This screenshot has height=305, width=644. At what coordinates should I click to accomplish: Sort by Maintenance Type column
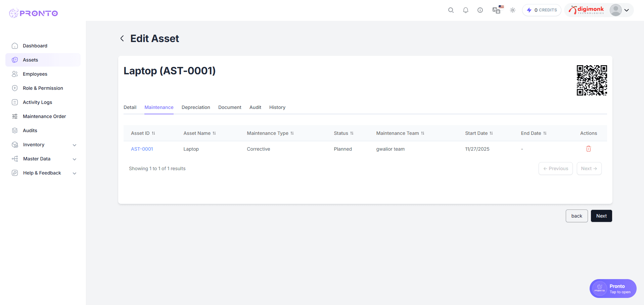point(292,133)
